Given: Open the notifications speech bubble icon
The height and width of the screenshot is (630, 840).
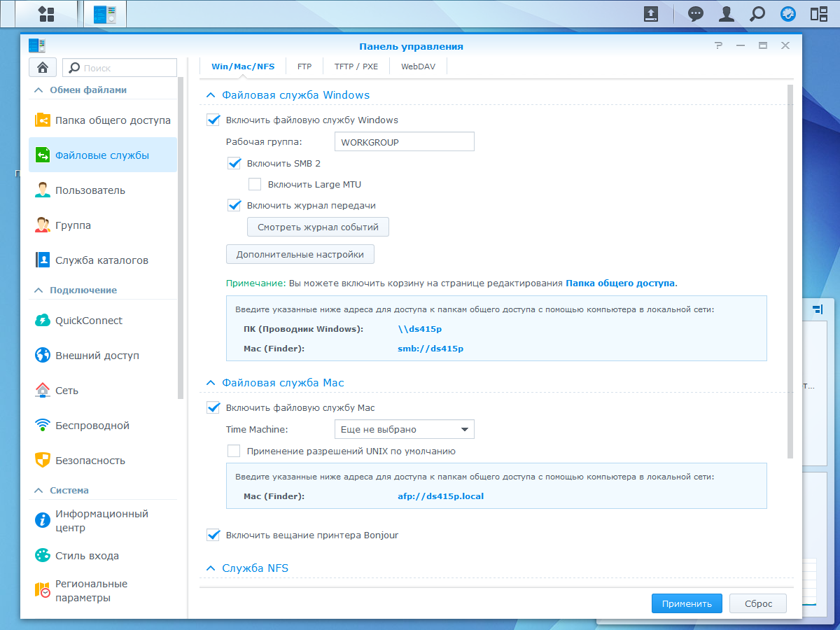Looking at the screenshot, I should [x=696, y=13].
